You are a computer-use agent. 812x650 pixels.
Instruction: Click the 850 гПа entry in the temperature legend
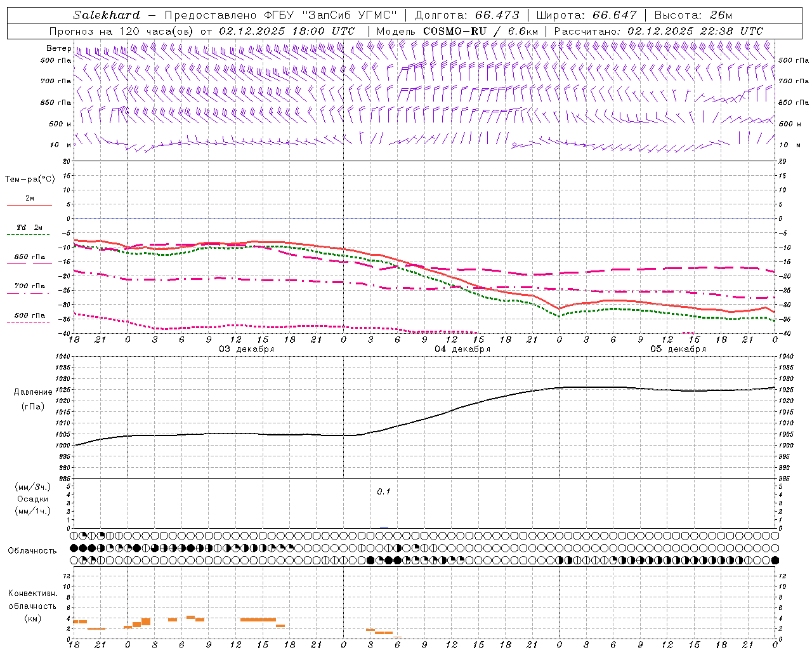(30, 257)
